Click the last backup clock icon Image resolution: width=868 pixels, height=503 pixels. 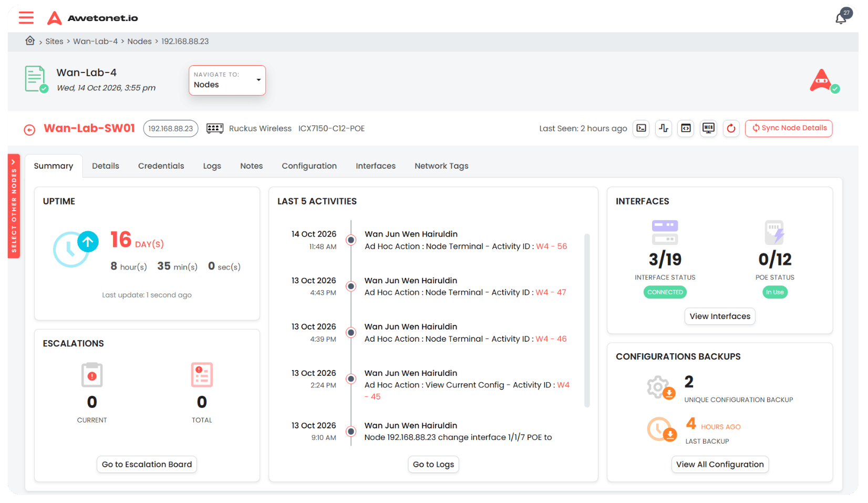pyautogui.click(x=662, y=429)
